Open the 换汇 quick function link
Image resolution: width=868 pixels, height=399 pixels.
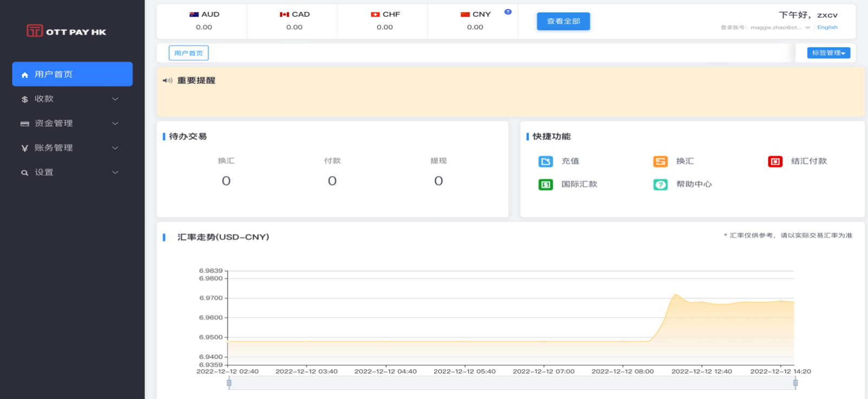point(685,161)
